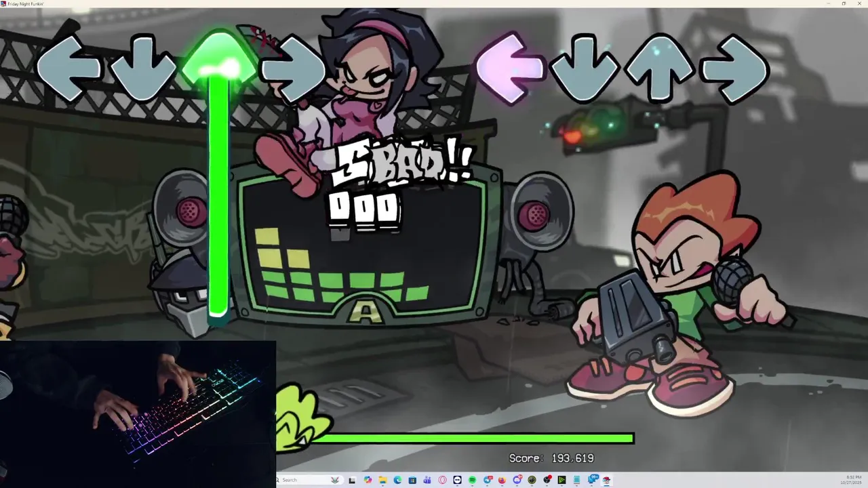Open OBS Studio from the taskbar

tap(547, 480)
